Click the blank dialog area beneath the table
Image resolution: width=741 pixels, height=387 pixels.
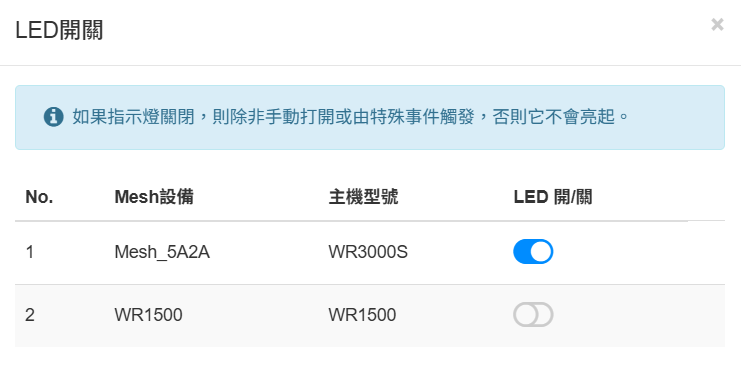[x=370, y=367]
